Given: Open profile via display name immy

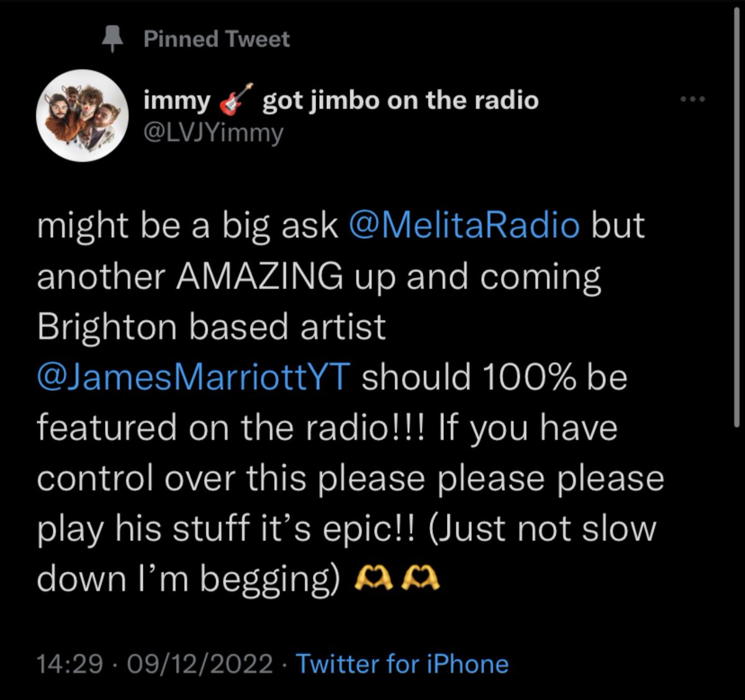Looking at the screenshot, I should (x=178, y=101).
